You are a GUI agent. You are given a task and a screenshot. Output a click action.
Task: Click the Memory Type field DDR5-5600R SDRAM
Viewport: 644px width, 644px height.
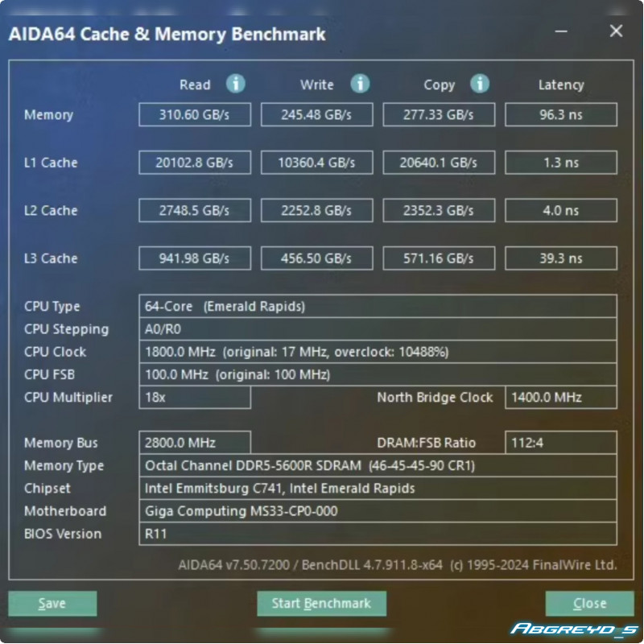(378, 465)
